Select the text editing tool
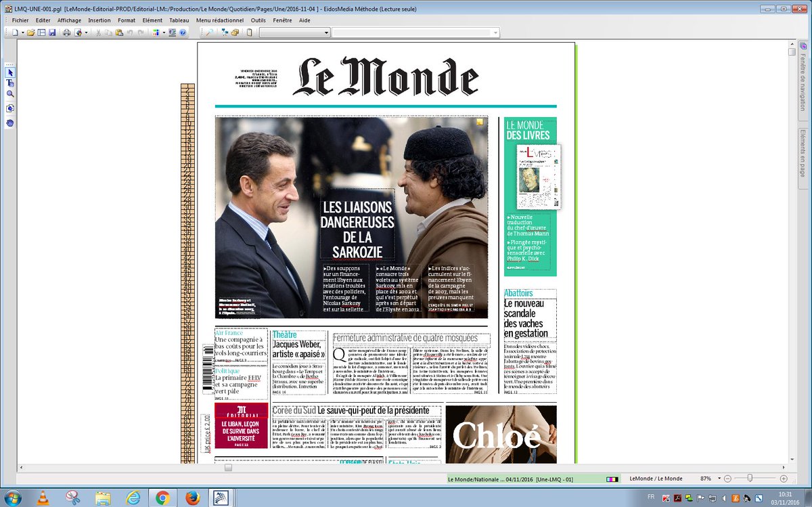Image resolution: width=812 pixels, height=507 pixels. [10, 83]
